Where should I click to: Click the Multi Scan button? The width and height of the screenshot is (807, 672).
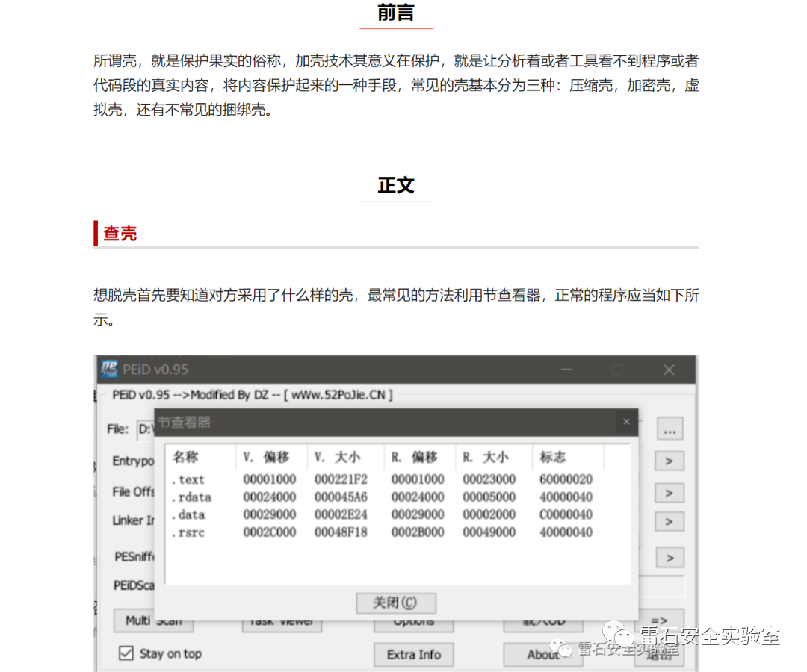click(x=153, y=620)
